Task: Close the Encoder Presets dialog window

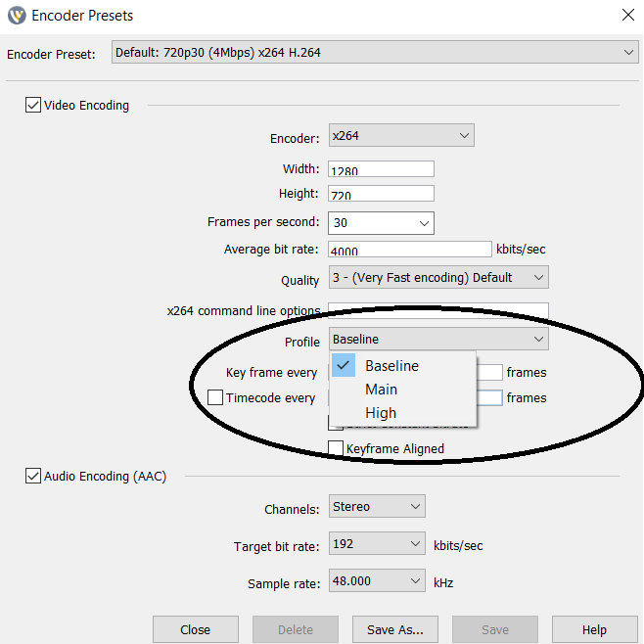Action: [x=628, y=15]
